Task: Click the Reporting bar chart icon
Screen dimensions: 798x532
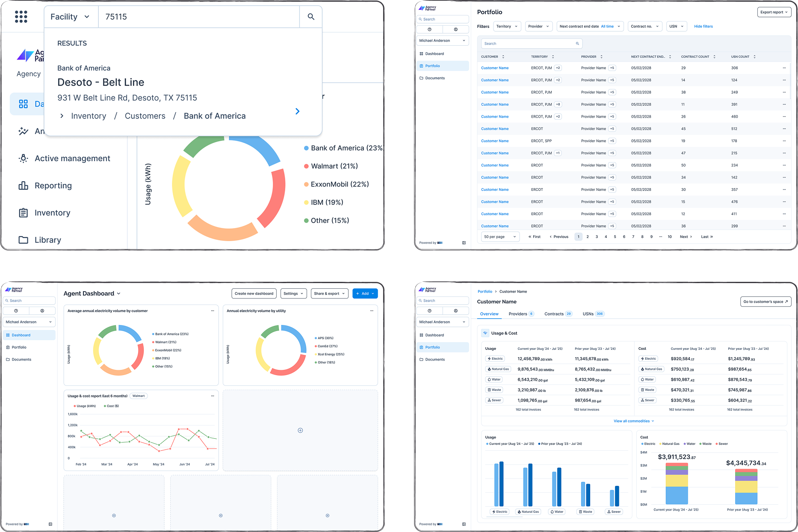Action: tap(24, 186)
